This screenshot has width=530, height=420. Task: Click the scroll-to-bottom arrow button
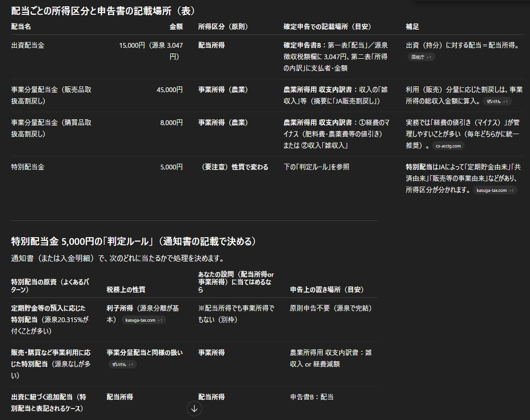pyautogui.click(x=194, y=409)
